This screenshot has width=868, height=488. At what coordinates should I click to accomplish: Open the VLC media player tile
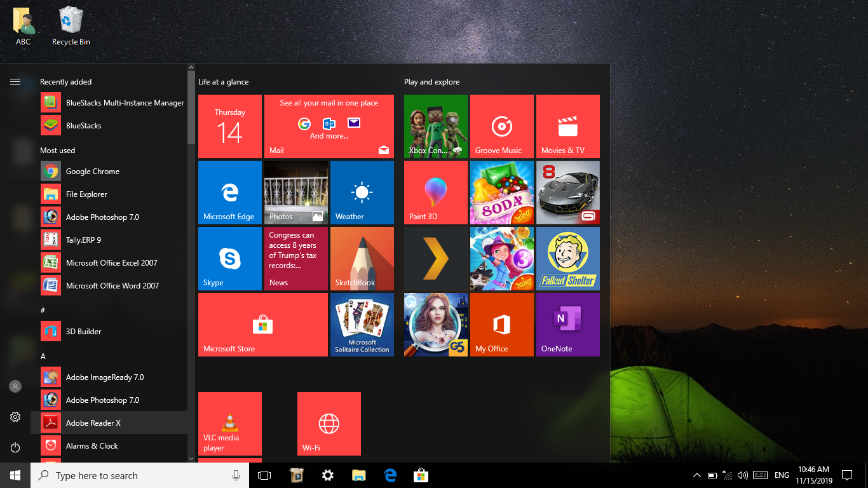point(230,424)
